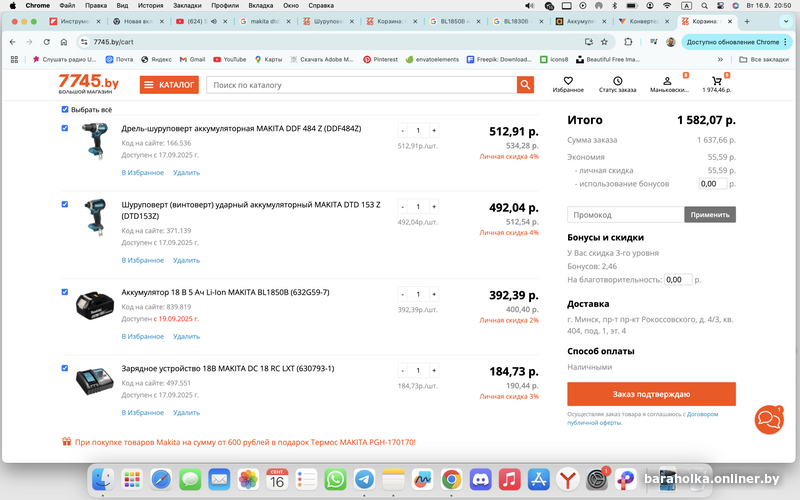
Task: Open Safari in the Dock
Action: (161, 480)
